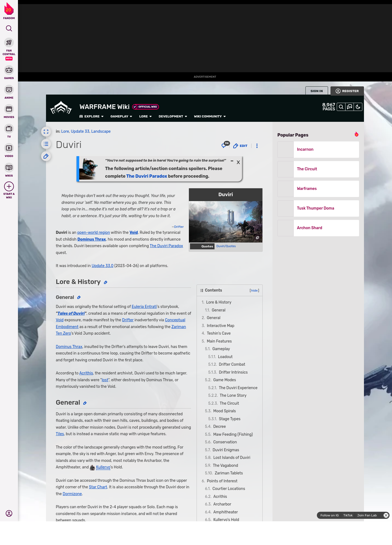Toggle dark theme moon icon
This screenshot has width=392, height=545.
click(358, 107)
